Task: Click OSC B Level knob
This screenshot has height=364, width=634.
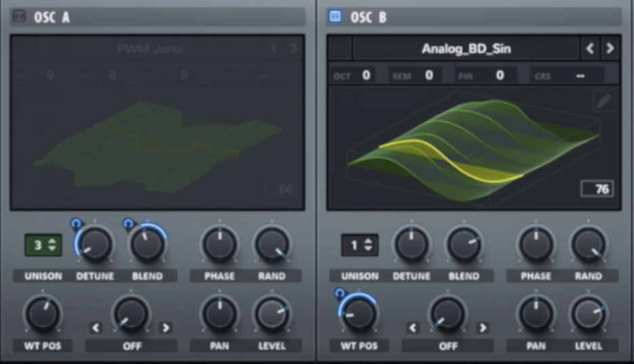Action: point(589,315)
